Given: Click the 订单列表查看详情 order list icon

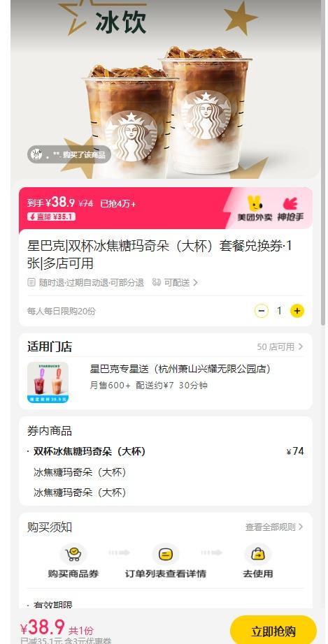Looking at the screenshot, I should [x=165, y=554].
